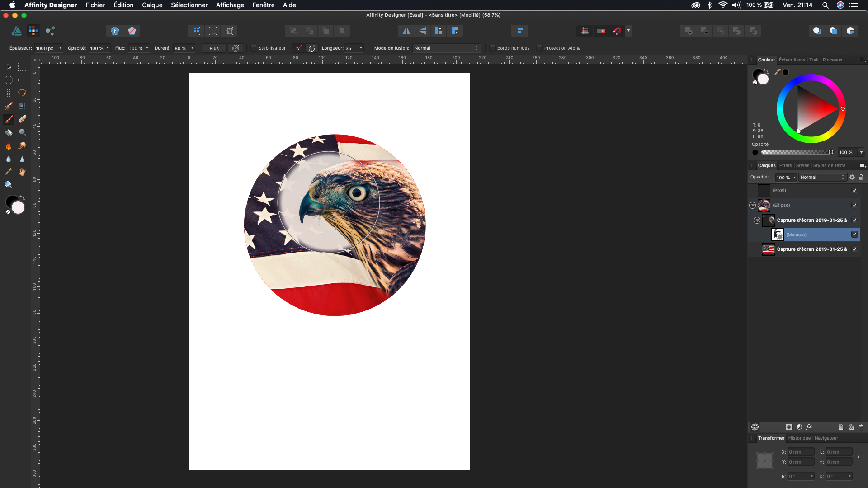Collapse the Ellipse layer group
The width and height of the screenshot is (868, 488).
753,205
